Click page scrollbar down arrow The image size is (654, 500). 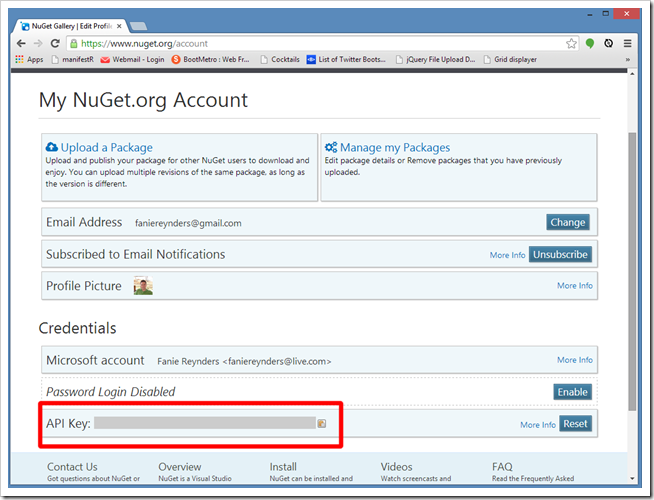632,478
